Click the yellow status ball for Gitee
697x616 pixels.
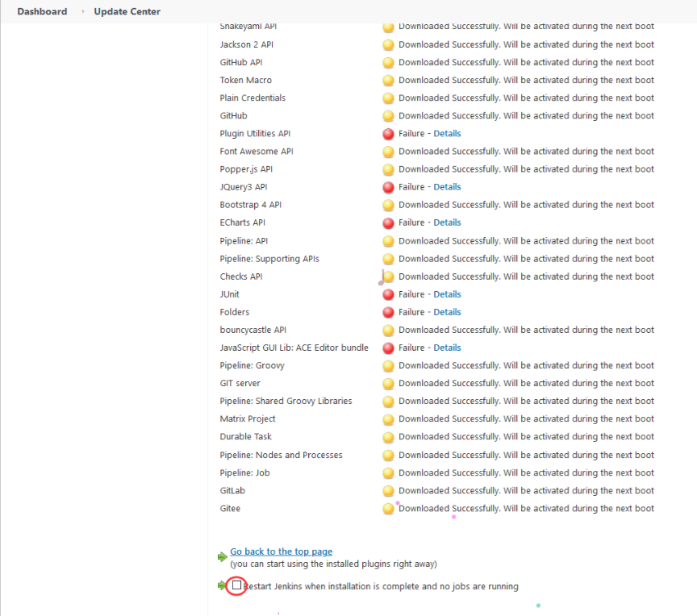(x=388, y=509)
